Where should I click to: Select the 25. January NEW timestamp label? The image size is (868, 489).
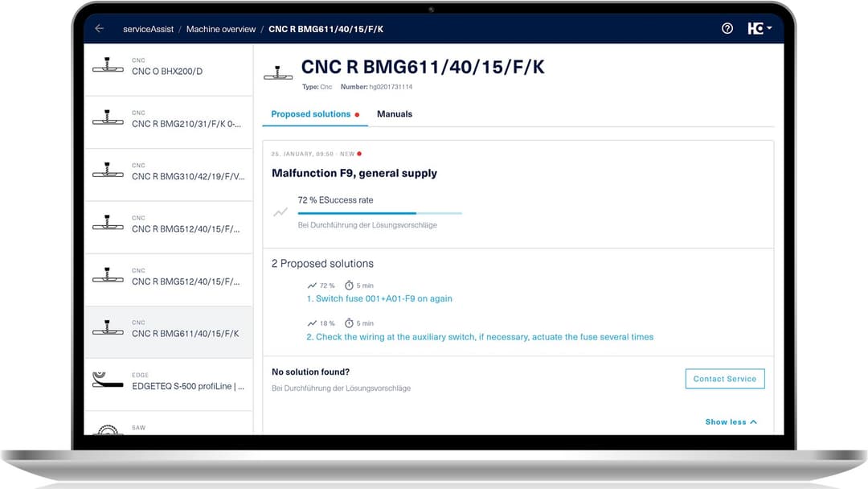tap(316, 154)
